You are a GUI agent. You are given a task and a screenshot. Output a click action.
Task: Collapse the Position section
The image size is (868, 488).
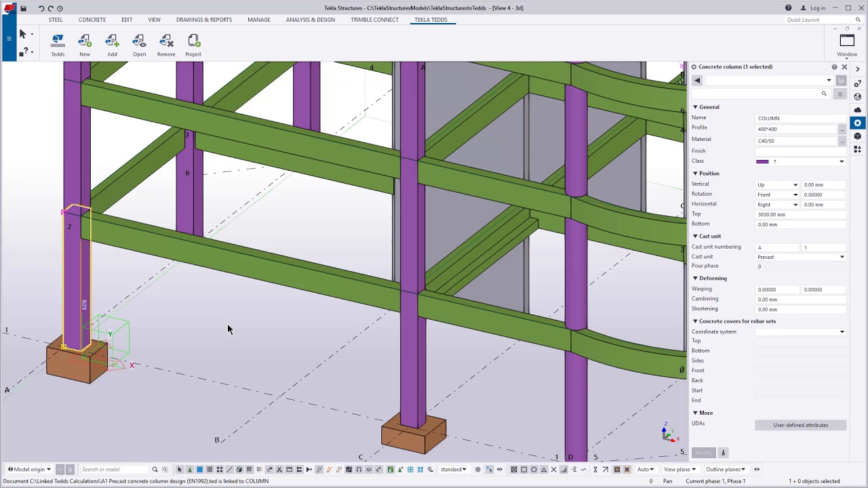click(x=695, y=174)
